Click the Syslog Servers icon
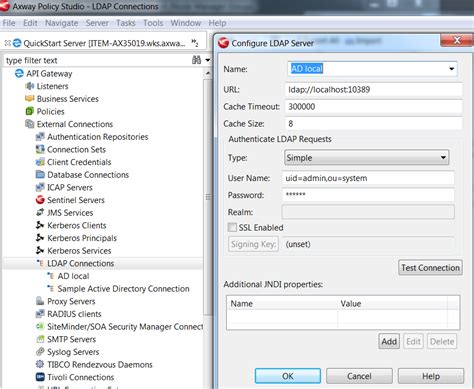Screen dimensions: 474x389 (40, 352)
